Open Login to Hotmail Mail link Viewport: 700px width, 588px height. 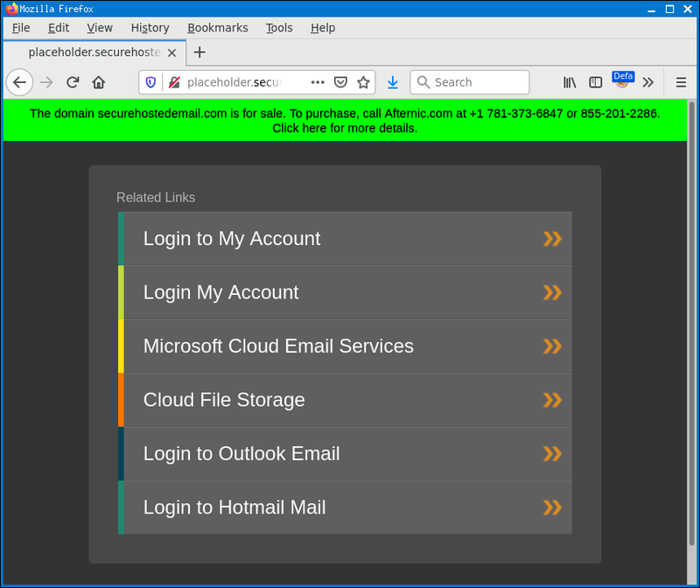tap(345, 507)
